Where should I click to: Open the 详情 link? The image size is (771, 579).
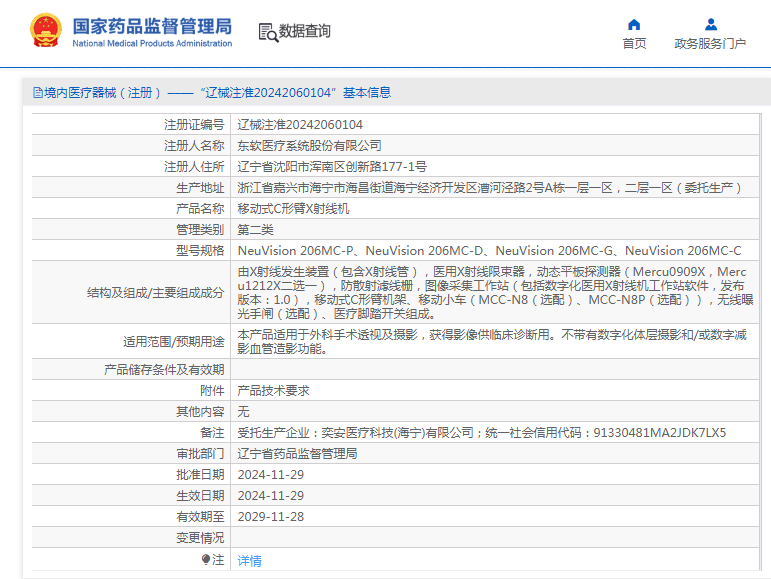249,560
